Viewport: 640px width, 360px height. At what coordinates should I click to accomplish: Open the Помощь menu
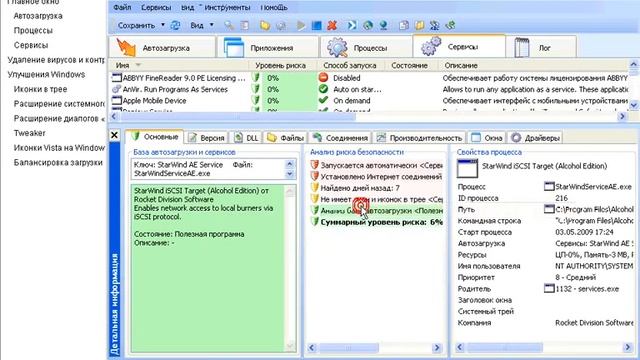[x=274, y=7]
